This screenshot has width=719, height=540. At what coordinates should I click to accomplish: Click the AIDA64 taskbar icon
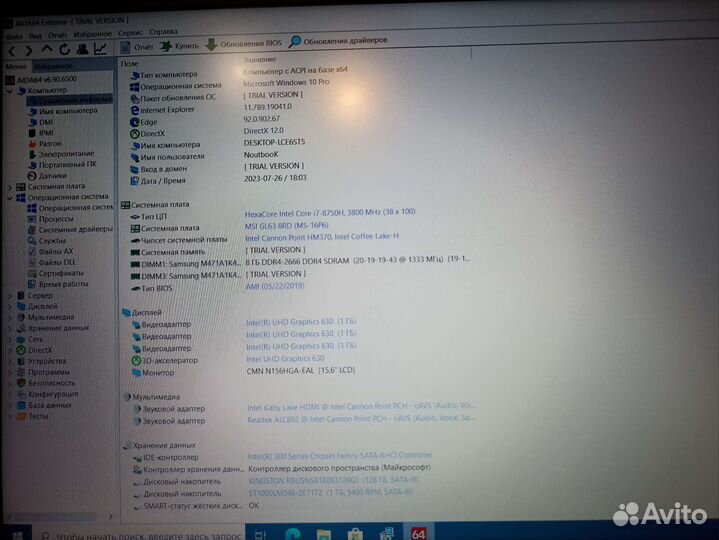(419, 533)
